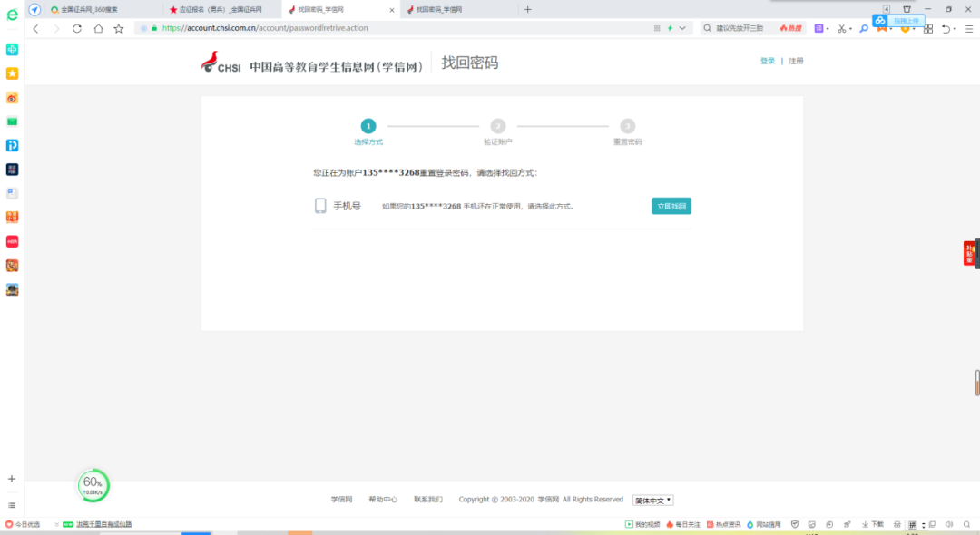This screenshot has width=980, height=535.
Task: Click the scissors screenshot tool icon
Action: (x=841, y=28)
